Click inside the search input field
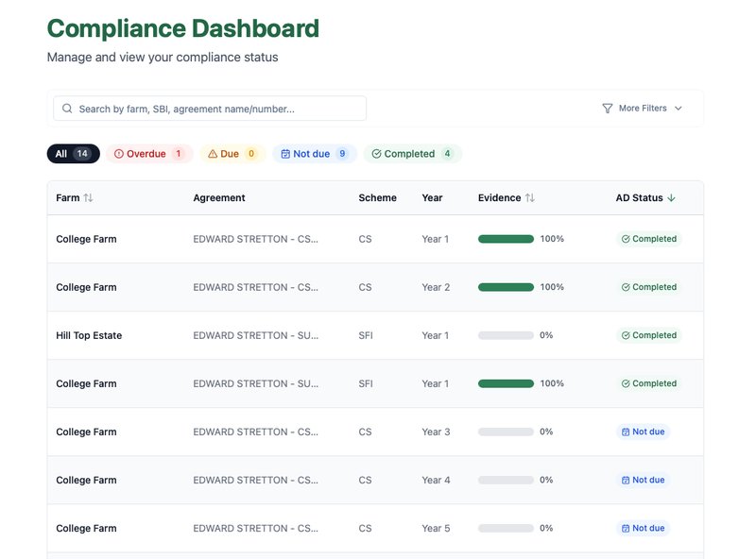Screen dimensions: 756x559 (x=208, y=108)
